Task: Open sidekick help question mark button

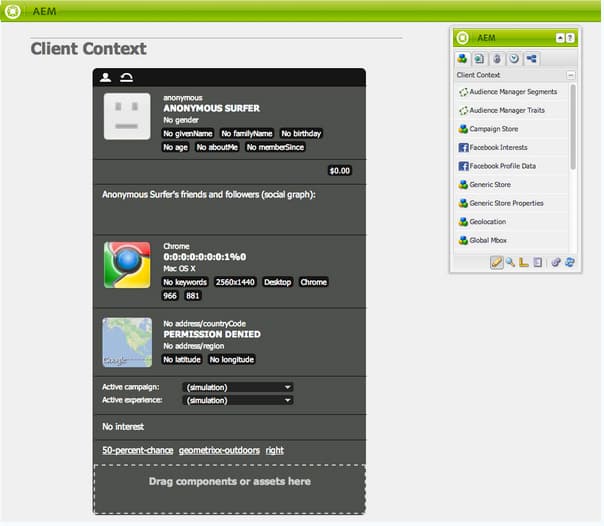Action: 570,38
